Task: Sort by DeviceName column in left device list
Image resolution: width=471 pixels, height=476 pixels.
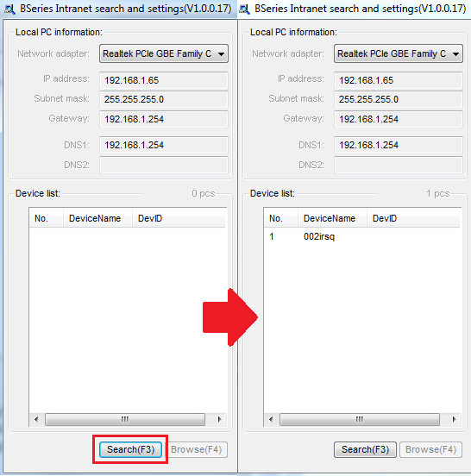Action: [x=97, y=218]
